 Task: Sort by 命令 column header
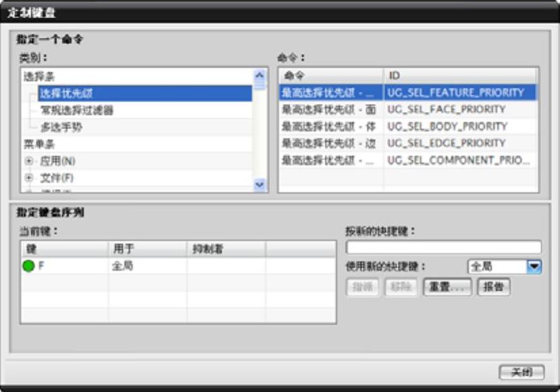pos(331,76)
